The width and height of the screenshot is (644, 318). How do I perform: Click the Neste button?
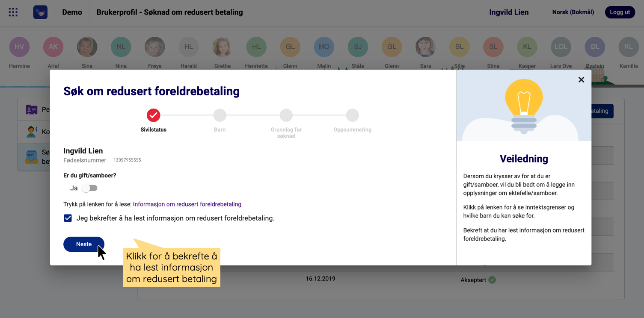pos(83,244)
